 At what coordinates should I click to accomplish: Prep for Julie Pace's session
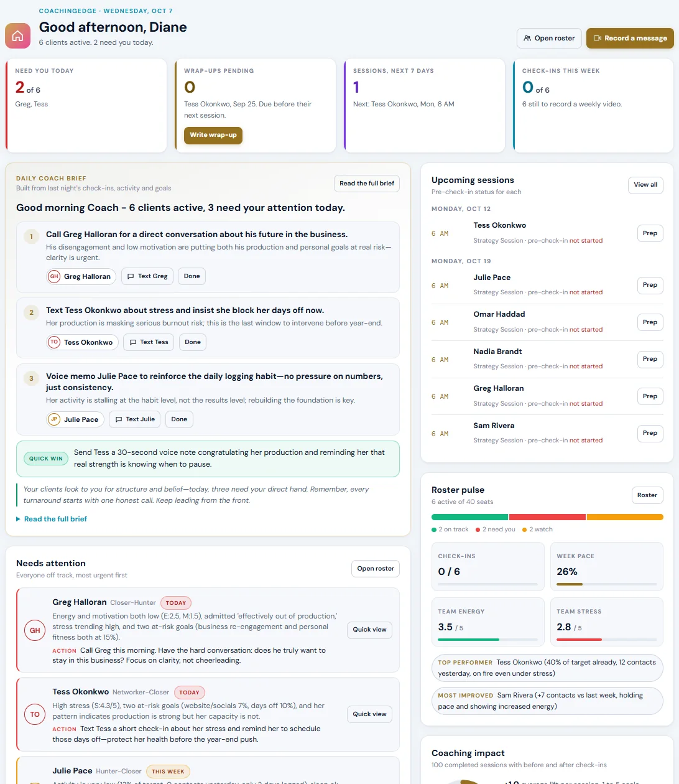[650, 285]
